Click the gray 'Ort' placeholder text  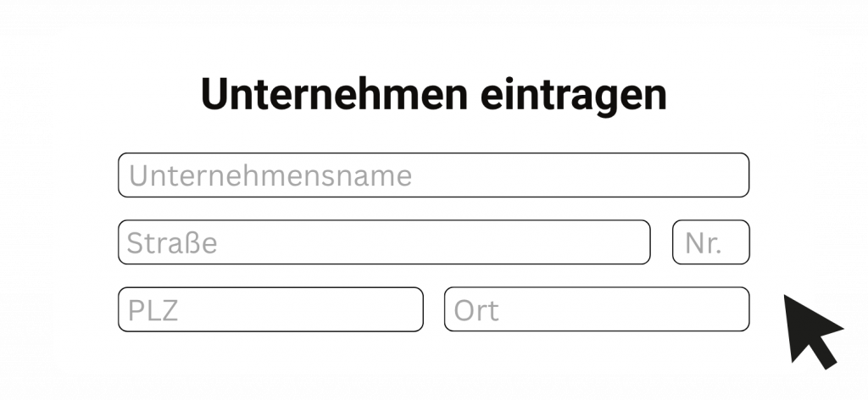(x=476, y=310)
